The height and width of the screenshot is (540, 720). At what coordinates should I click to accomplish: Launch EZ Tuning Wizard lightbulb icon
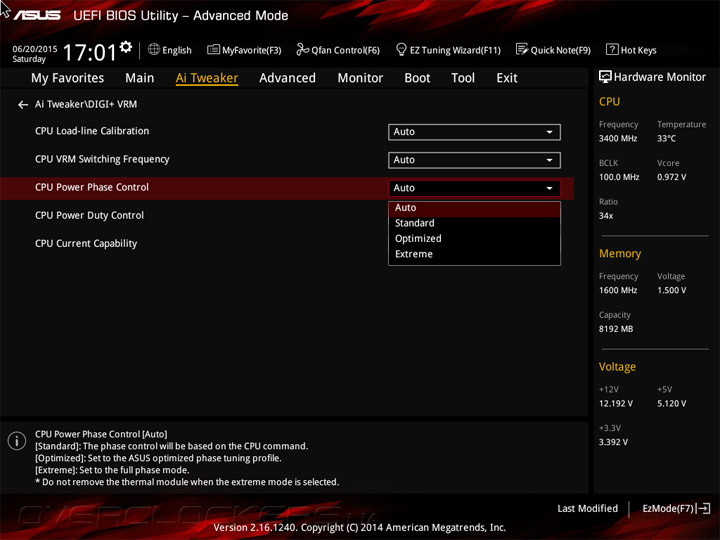pos(401,49)
